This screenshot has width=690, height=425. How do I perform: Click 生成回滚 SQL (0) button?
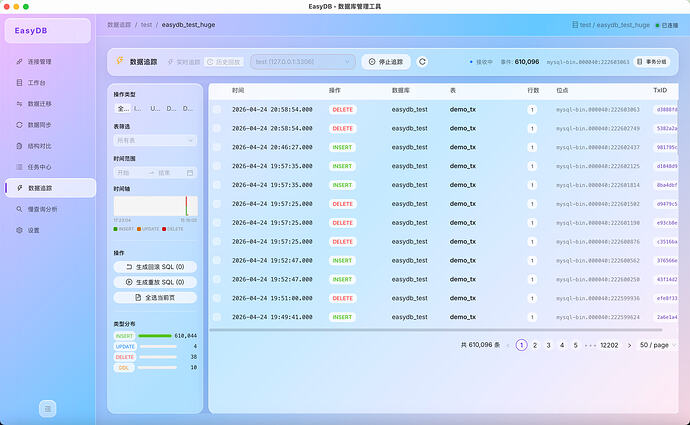pos(155,267)
